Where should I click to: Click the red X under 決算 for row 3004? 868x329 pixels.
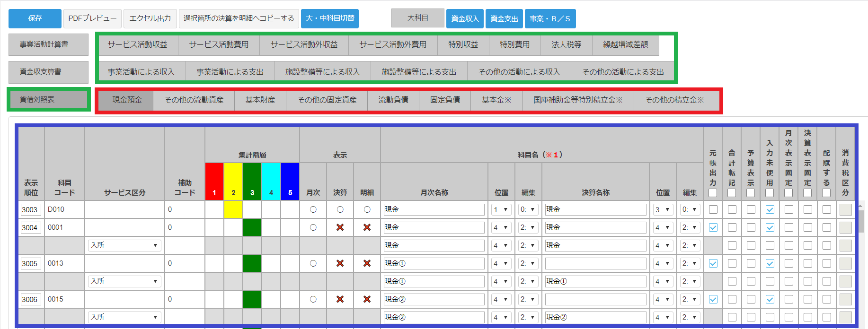(340, 227)
